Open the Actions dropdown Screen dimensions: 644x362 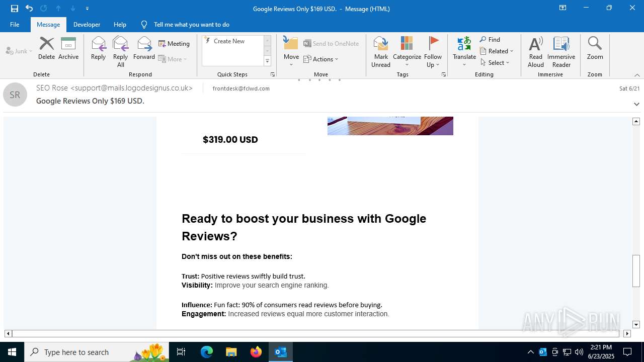(321, 59)
